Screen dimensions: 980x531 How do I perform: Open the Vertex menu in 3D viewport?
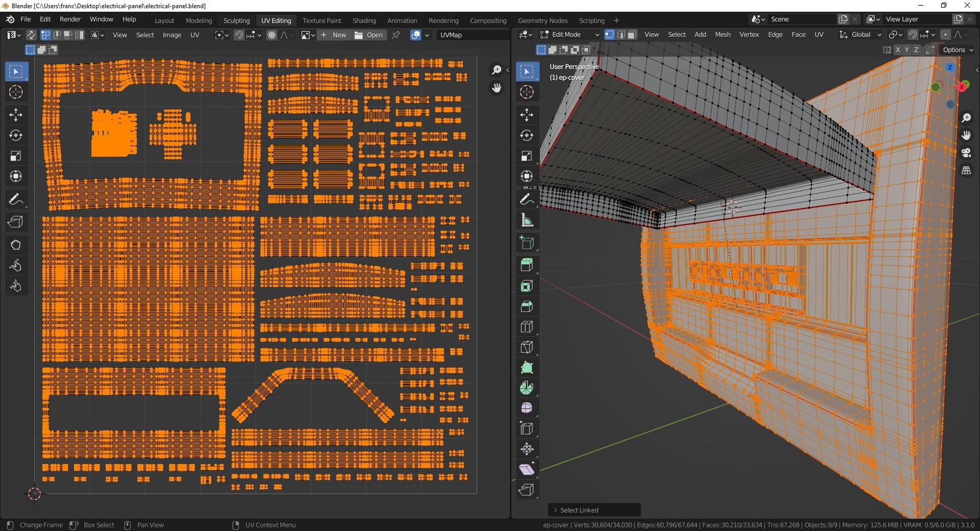(x=749, y=35)
